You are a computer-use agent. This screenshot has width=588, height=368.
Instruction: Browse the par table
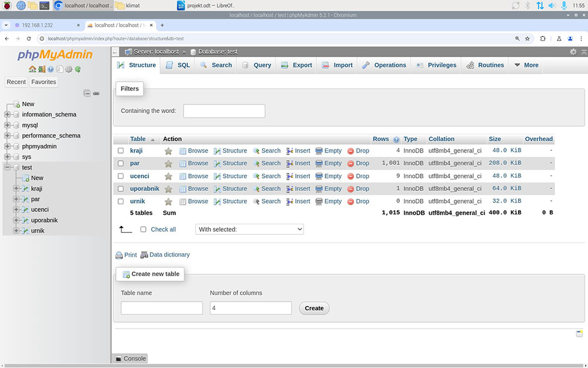click(194, 163)
